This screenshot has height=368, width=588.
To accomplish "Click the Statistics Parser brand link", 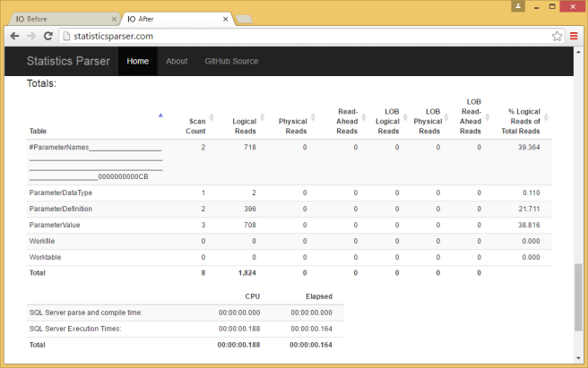I will tap(68, 61).
